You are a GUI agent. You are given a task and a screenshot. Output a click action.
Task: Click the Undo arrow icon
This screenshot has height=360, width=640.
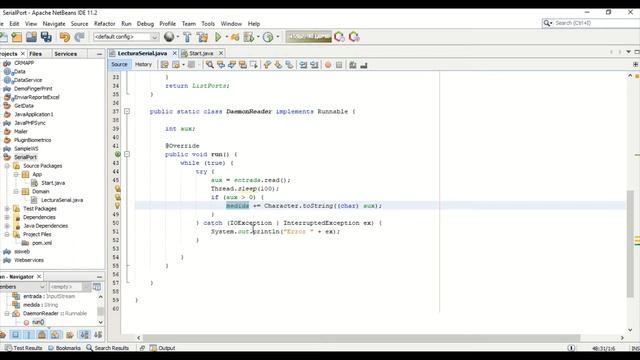[x=64, y=37]
